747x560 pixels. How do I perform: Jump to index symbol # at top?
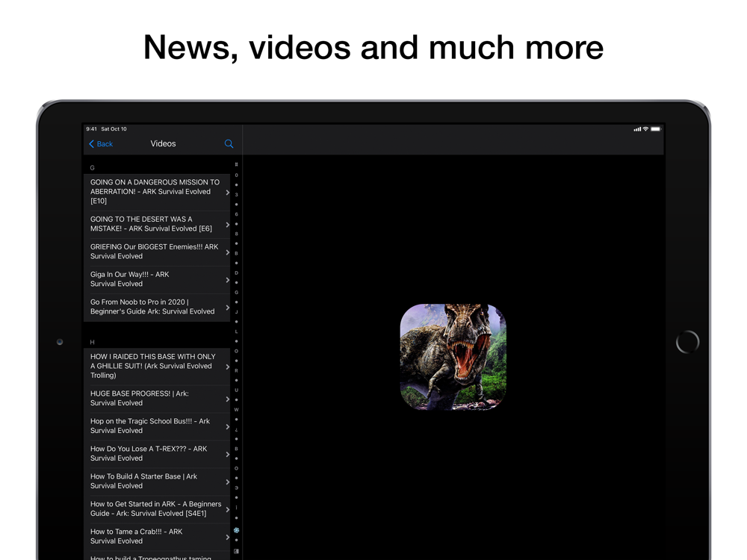pyautogui.click(x=236, y=164)
